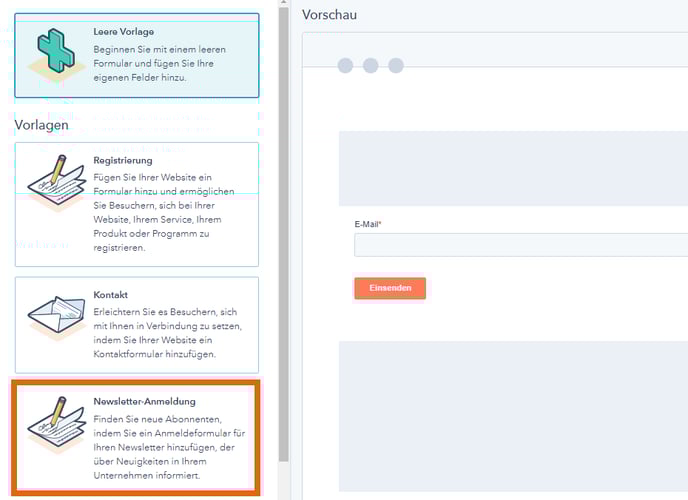
Task: Click the Leere Vorlage title text
Action: pyautogui.click(x=124, y=32)
